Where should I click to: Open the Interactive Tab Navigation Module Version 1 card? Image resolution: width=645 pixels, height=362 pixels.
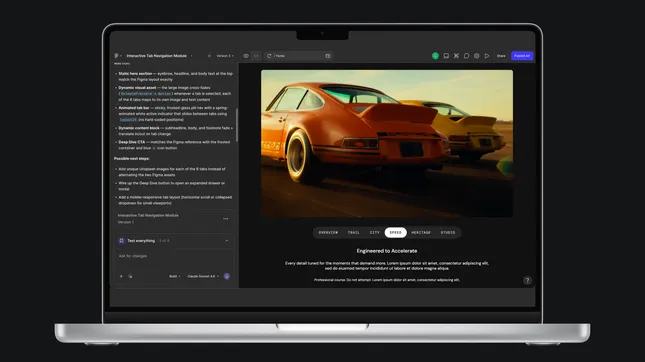pos(174,219)
